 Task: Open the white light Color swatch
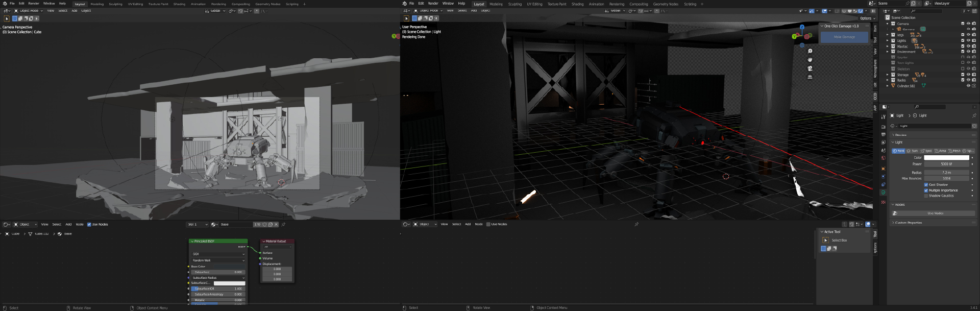coord(946,158)
